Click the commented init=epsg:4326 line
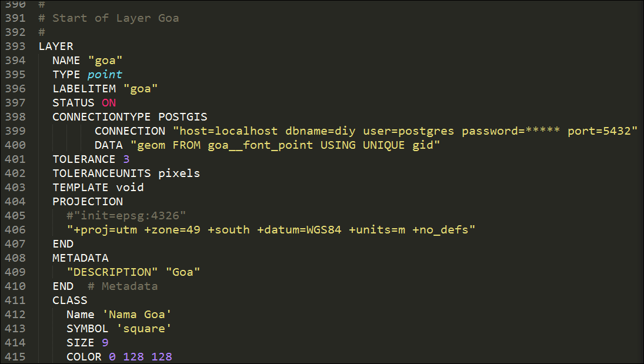This screenshot has height=364, width=644. click(126, 216)
